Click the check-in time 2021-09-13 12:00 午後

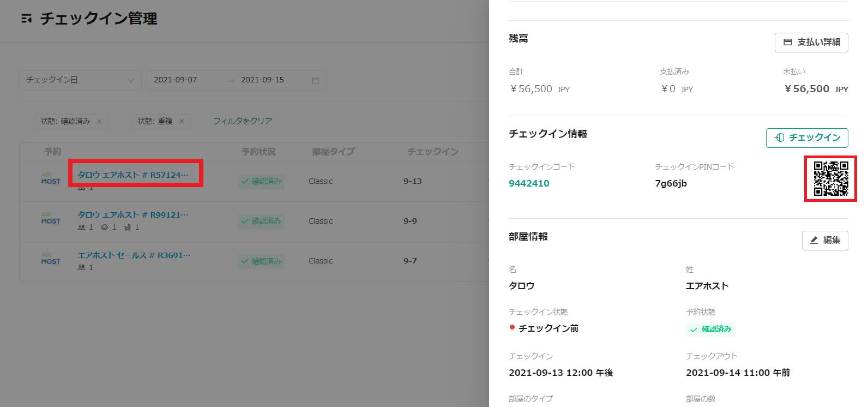click(x=561, y=373)
